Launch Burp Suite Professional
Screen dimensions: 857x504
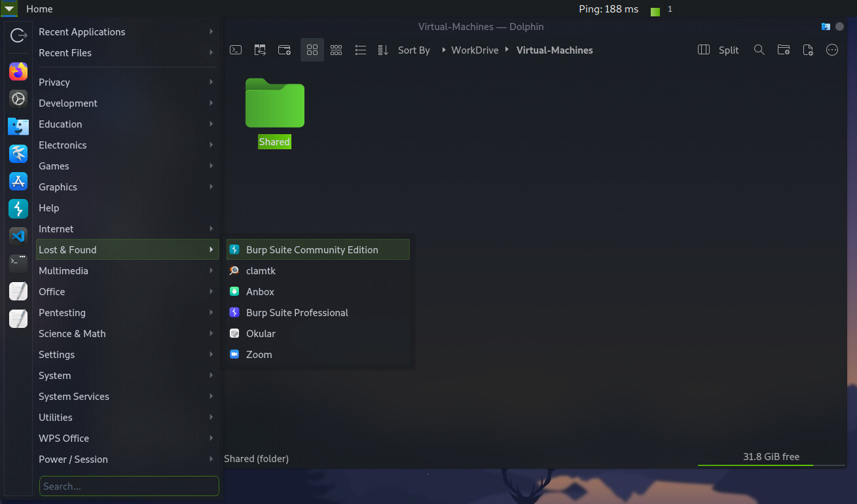(x=318, y=312)
